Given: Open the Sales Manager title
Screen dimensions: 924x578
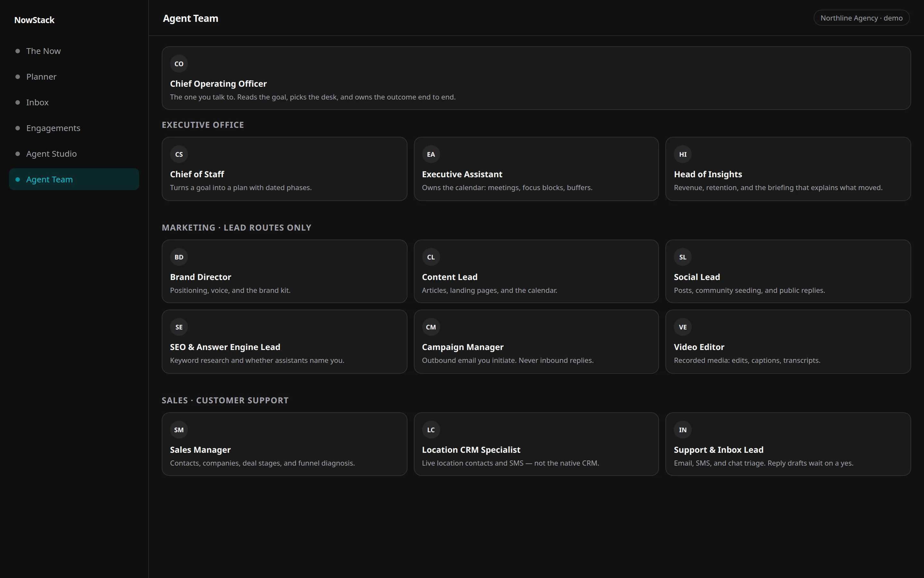Looking at the screenshot, I should (x=201, y=450).
